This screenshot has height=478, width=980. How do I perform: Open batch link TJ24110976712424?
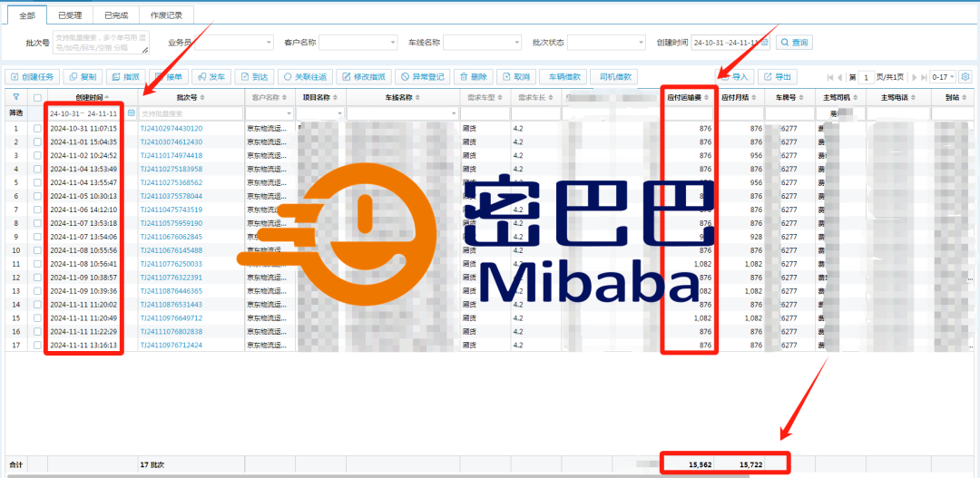coord(171,345)
